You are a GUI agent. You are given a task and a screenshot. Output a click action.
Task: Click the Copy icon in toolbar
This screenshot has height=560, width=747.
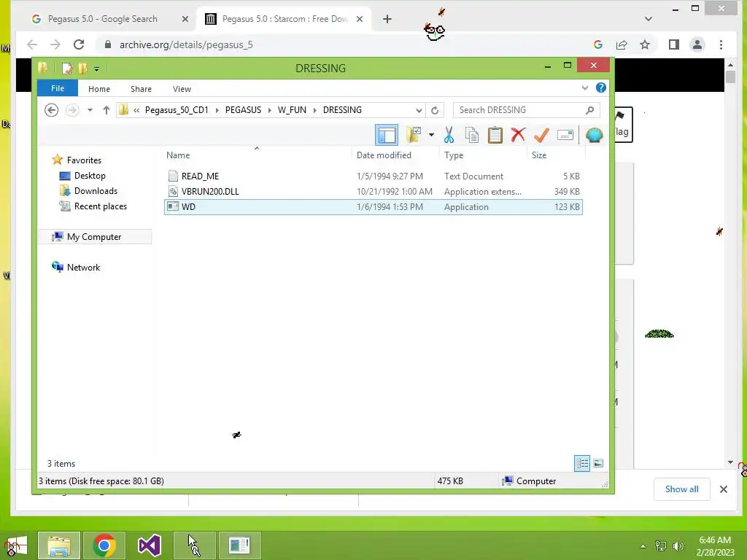472,135
